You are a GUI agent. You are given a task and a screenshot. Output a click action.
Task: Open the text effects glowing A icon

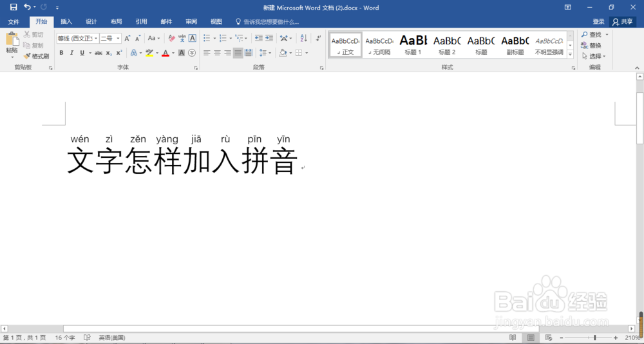133,53
